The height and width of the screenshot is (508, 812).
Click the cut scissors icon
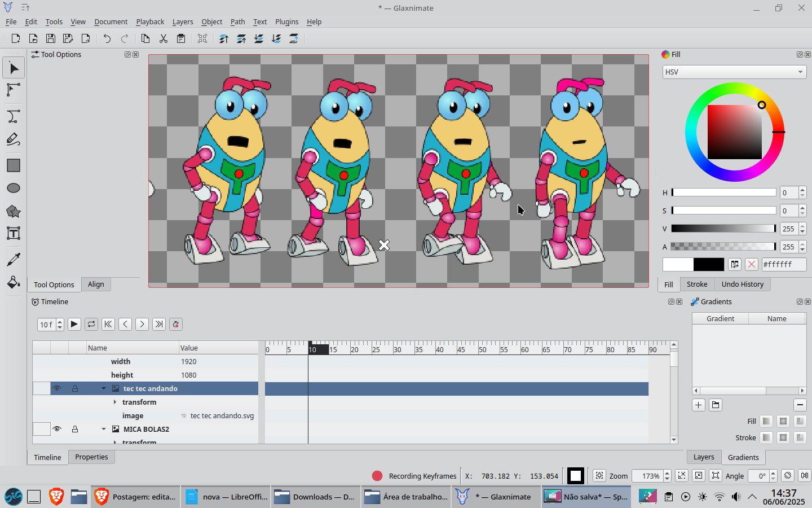164,38
